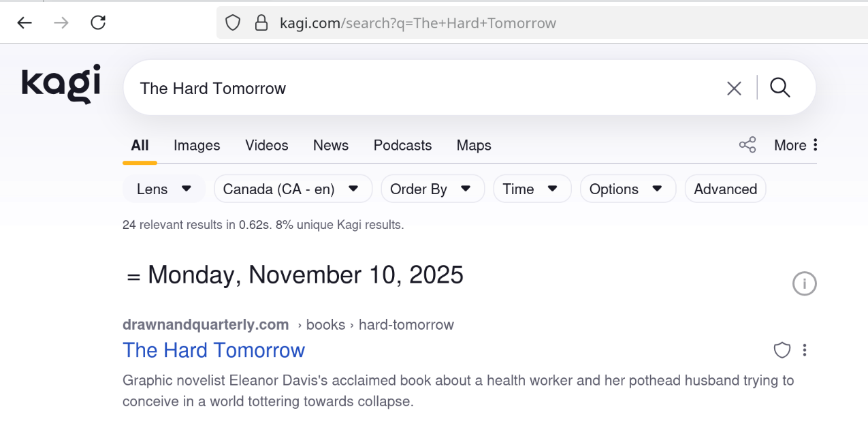Image resolution: width=868 pixels, height=436 pixels.
Task: Open three-dot menu for first result
Action: [805, 350]
